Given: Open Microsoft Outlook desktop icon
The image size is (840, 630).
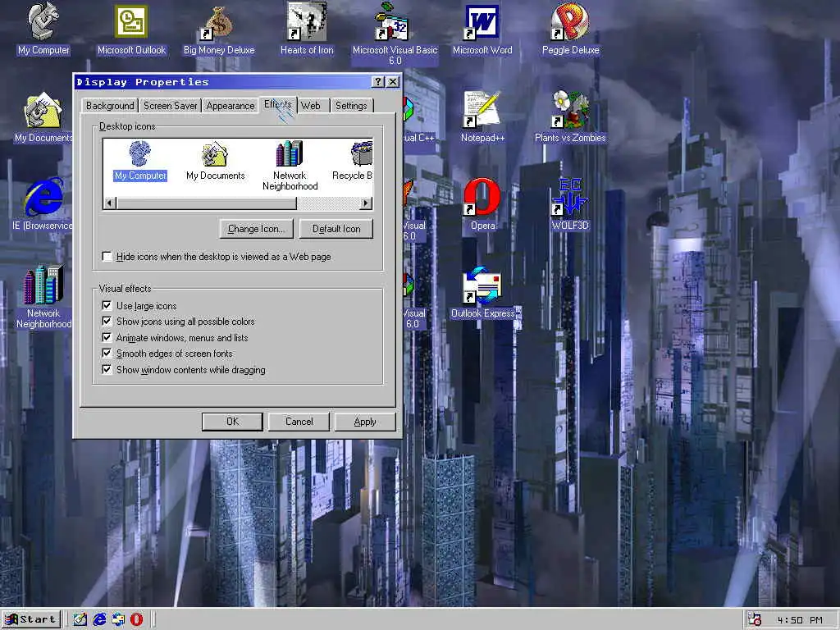Looking at the screenshot, I should click(131, 29).
